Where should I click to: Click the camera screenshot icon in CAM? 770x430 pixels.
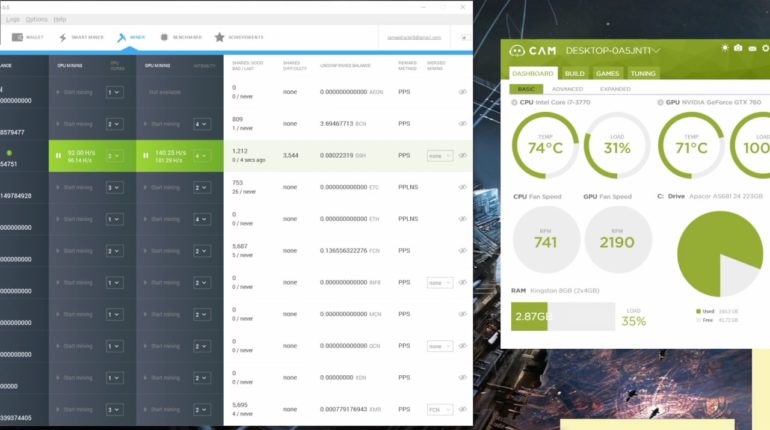point(738,48)
